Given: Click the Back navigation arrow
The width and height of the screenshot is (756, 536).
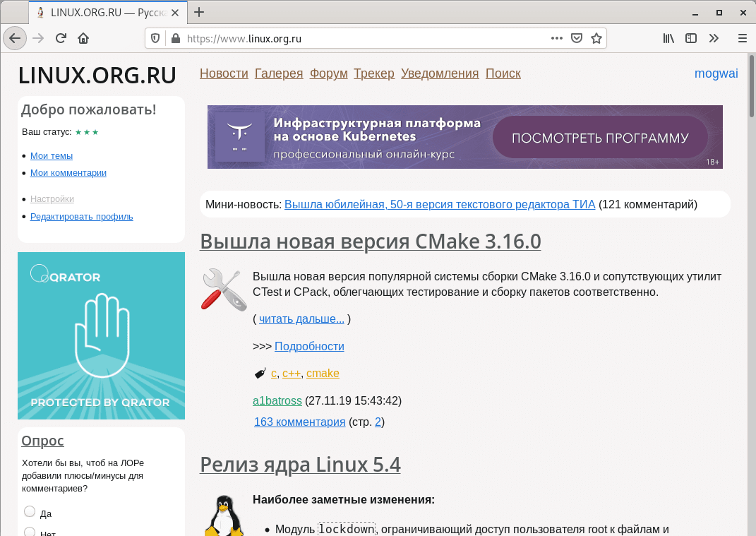Looking at the screenshot, I should (15, 38).
